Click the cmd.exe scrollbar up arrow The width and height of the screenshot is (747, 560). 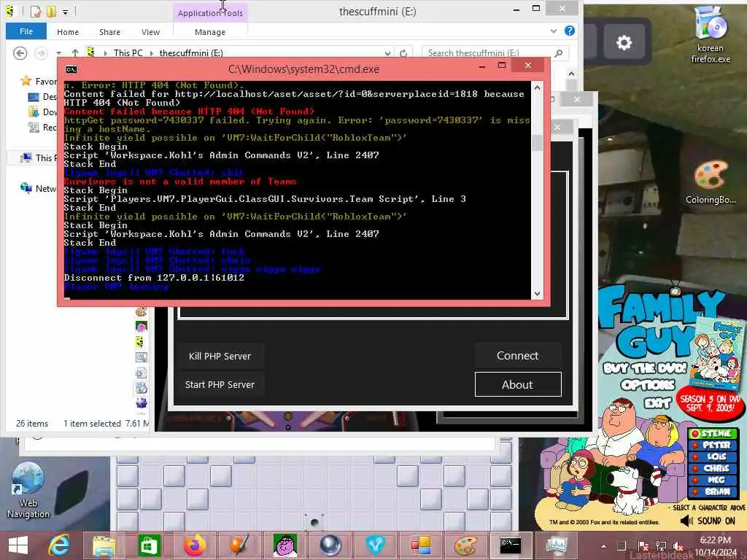point(538,87)
